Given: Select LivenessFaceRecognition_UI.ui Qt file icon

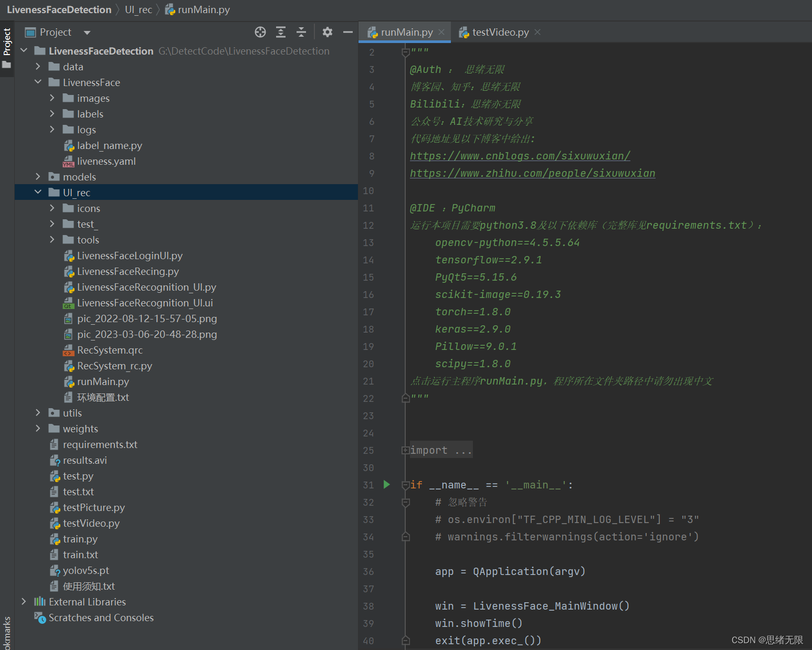Looking at the screenshot, I should [x=69, y=303].
